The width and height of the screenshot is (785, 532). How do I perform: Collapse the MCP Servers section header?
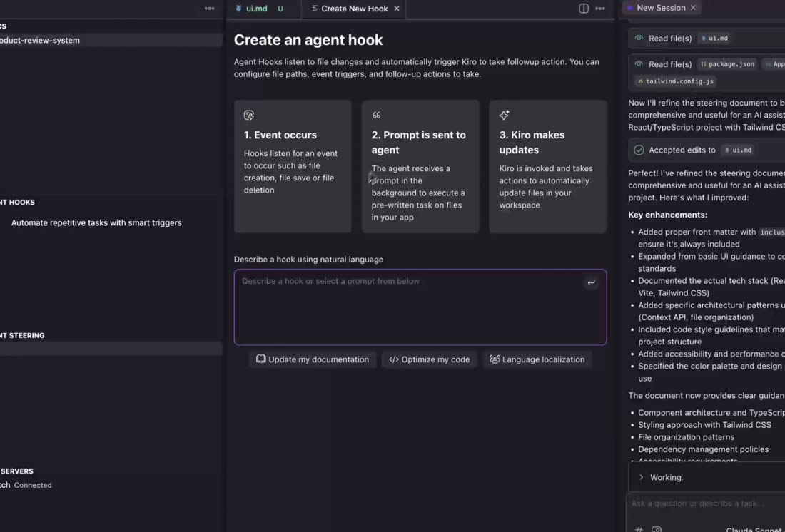[x=17, y=471]
